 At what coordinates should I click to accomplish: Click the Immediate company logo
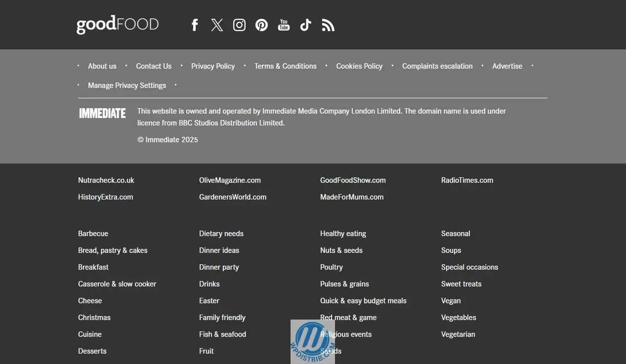coord(102,114)
